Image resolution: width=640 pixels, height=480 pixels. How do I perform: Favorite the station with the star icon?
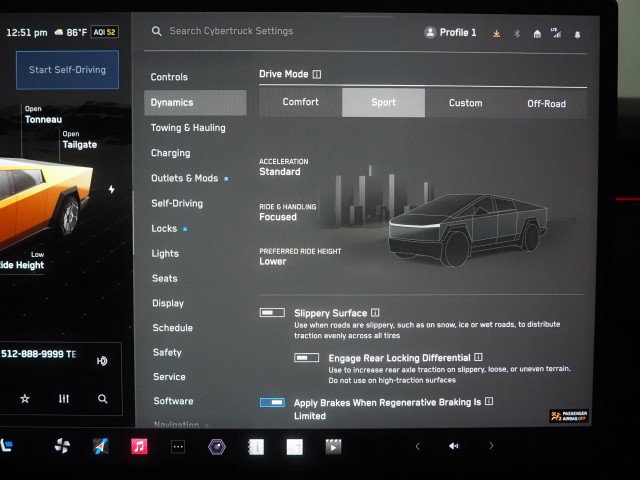click(x=25, y=398)
